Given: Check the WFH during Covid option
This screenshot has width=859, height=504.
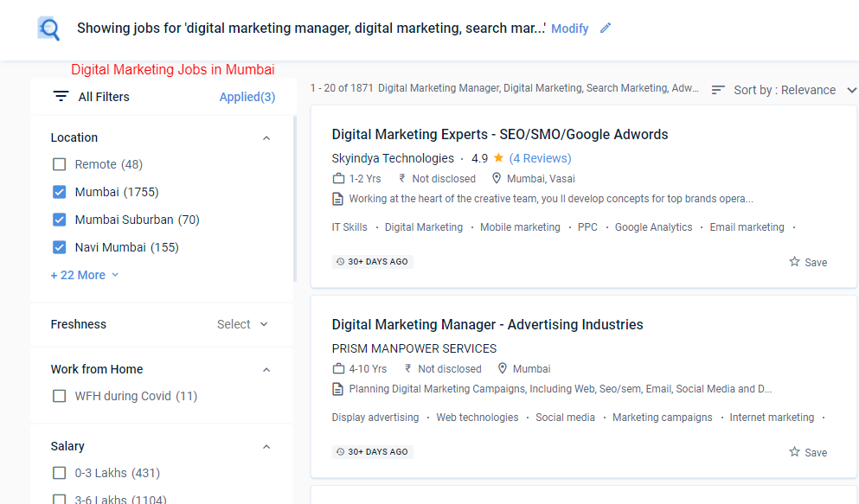Looking at the screenshot, I should click(59, 395).
